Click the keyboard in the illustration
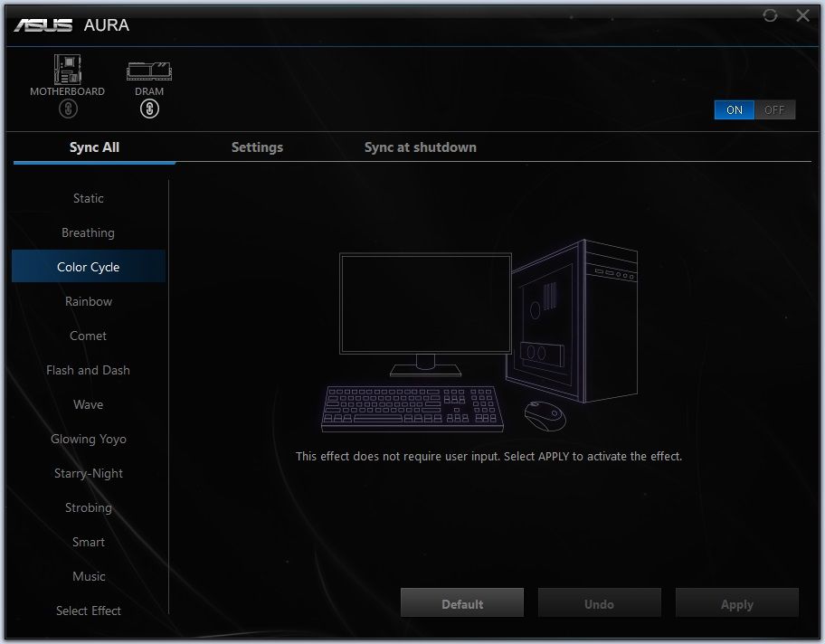The image size is (825, 644). click(x=412, y=409)
